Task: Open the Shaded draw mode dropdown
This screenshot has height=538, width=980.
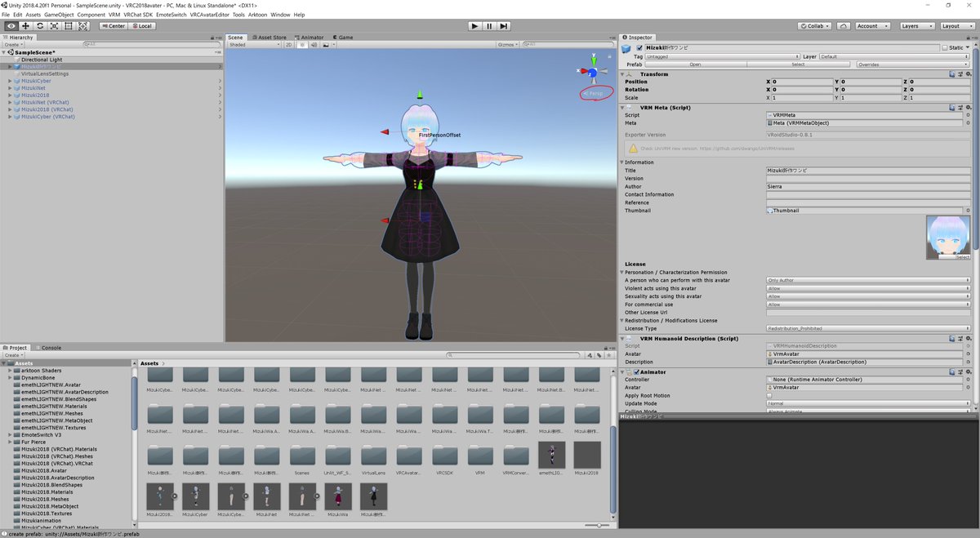Action: click(254, 45)
